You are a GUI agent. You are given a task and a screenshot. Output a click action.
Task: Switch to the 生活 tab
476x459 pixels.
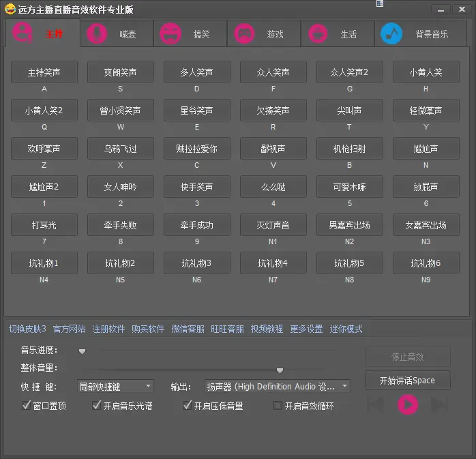coord(338,33)
